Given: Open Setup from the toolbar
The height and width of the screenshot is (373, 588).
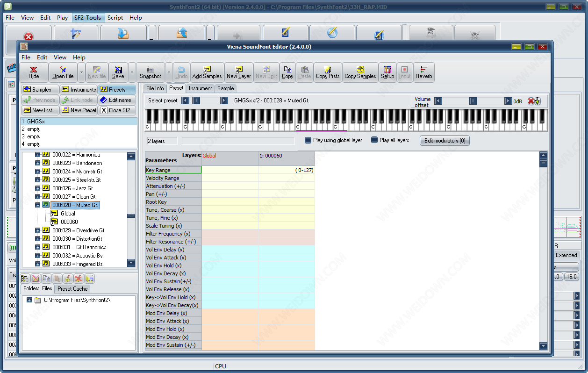Looking at the screenshot, I should (x=387, y=72).
